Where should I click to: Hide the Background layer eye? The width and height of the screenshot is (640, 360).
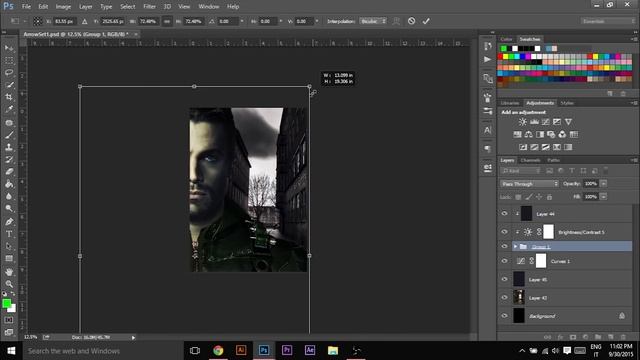point(504,316)
